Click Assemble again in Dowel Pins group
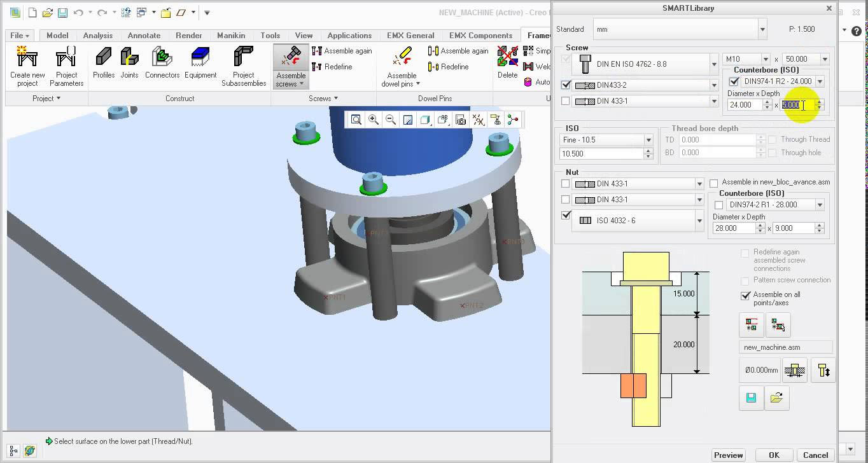 coord(458,51)
